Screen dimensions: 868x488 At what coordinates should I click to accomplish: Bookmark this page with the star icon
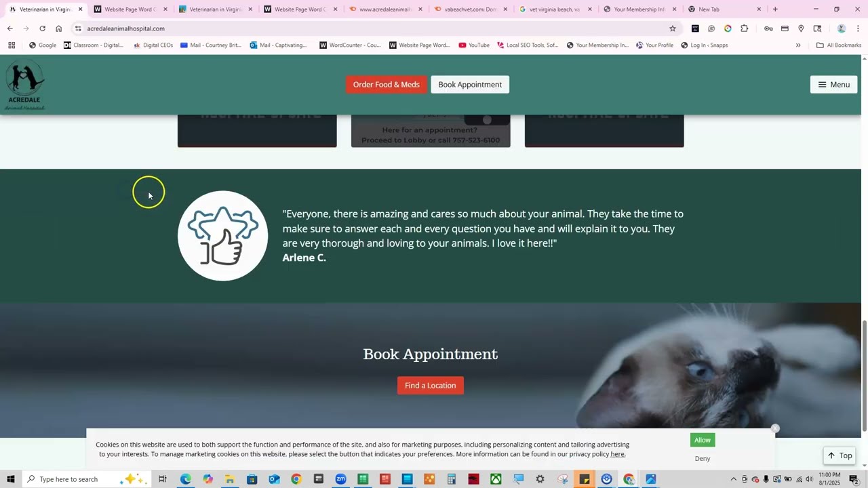(x=673, y=28)
